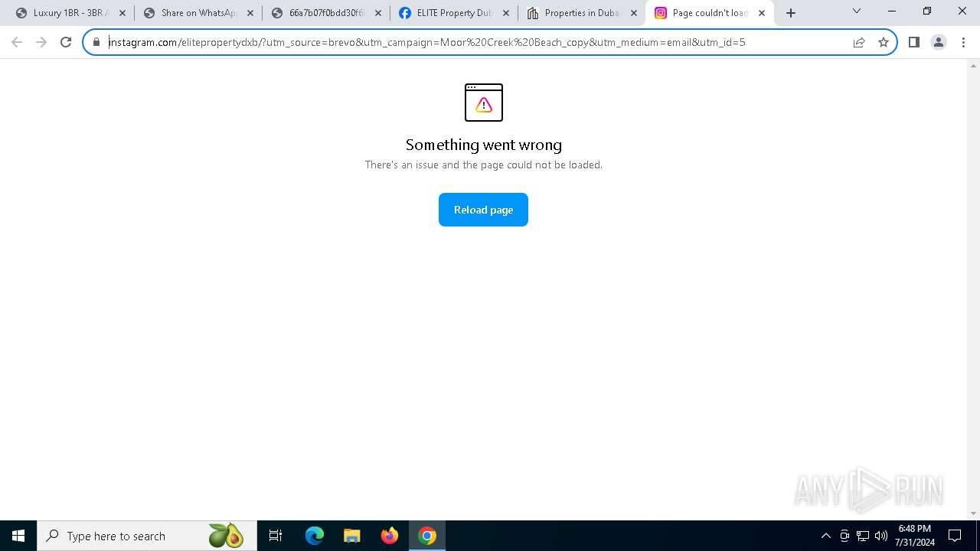Screen dimensions: 980x551
Task: Close the Share on WhatsApp tab
Action: point(250,13)
